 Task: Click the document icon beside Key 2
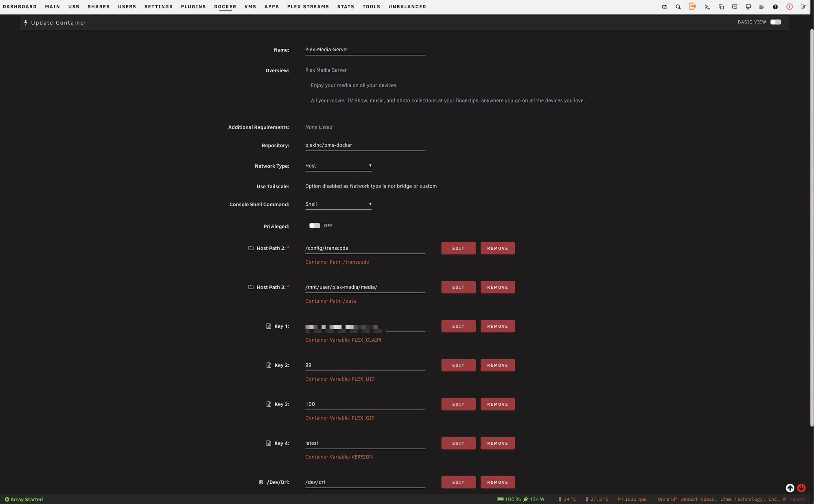[x=269, y=365]
